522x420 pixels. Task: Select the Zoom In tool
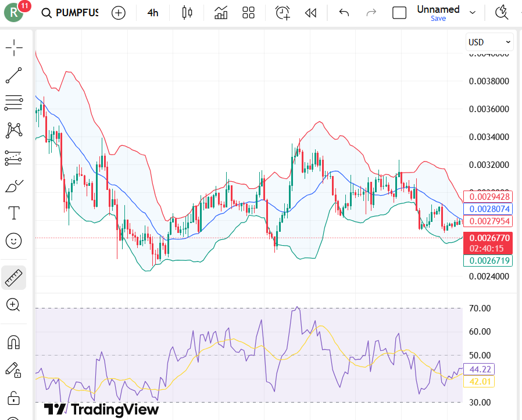13,304
